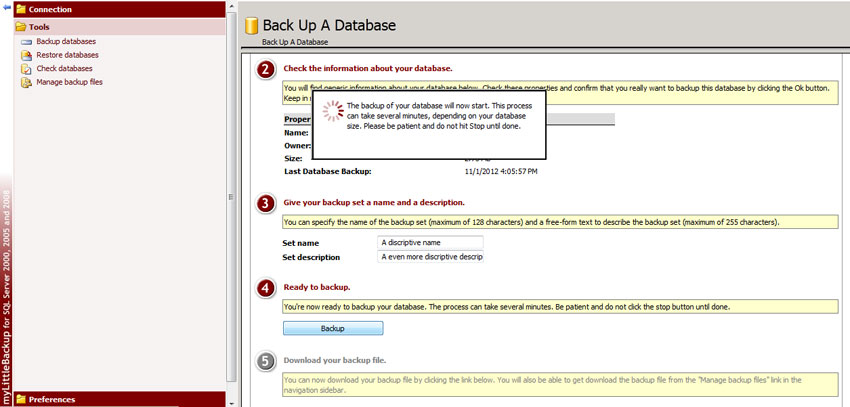Collapse the Tools section header
850x407 pixels.
pos(119,27)
